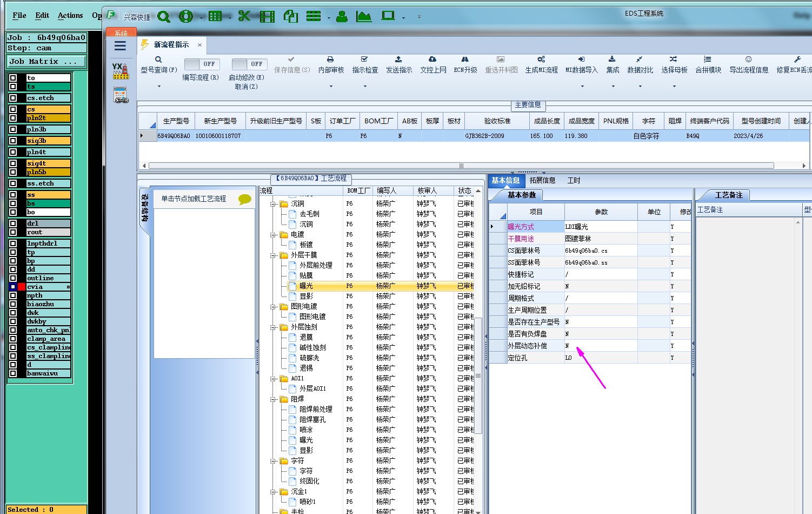The width and height of the screenshot is (812, 514).
Task: Click ECN升级 toolbar icon
Action: coord(465,60)
